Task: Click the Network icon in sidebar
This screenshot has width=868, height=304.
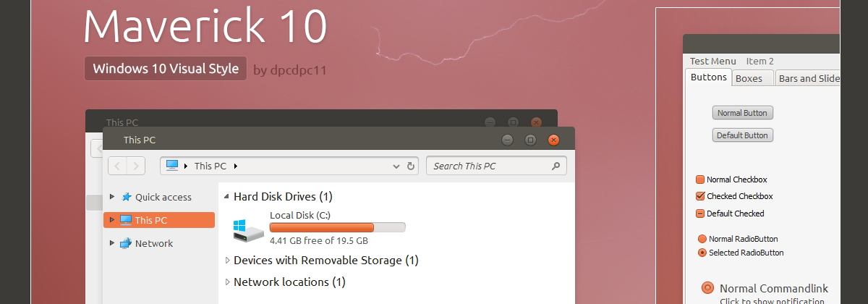Action: (126, 243)
